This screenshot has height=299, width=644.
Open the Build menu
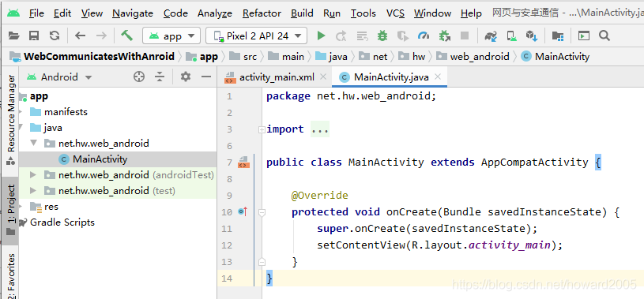pyautogui.click(x=303, y=13)
